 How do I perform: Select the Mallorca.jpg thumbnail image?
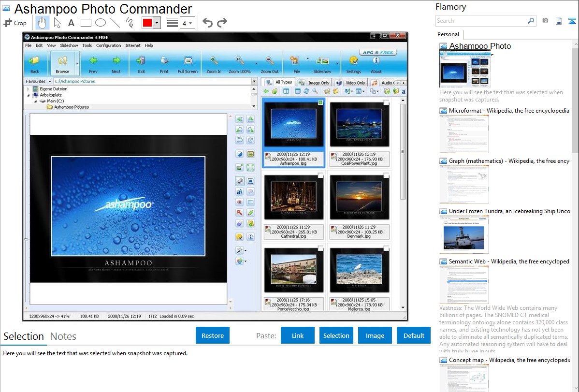pyautogui.click(x=359, y=270)
